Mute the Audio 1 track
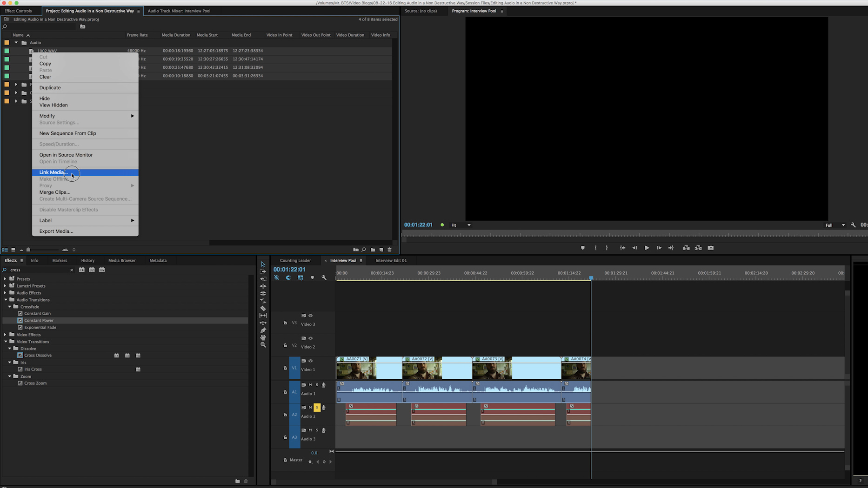 pos(310,385)
